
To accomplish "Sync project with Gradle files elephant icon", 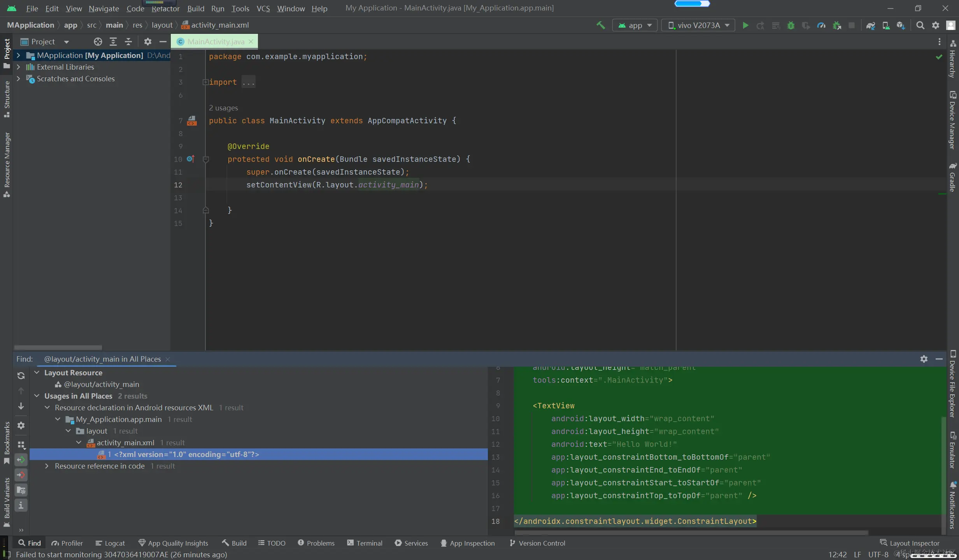I will 871,25.
